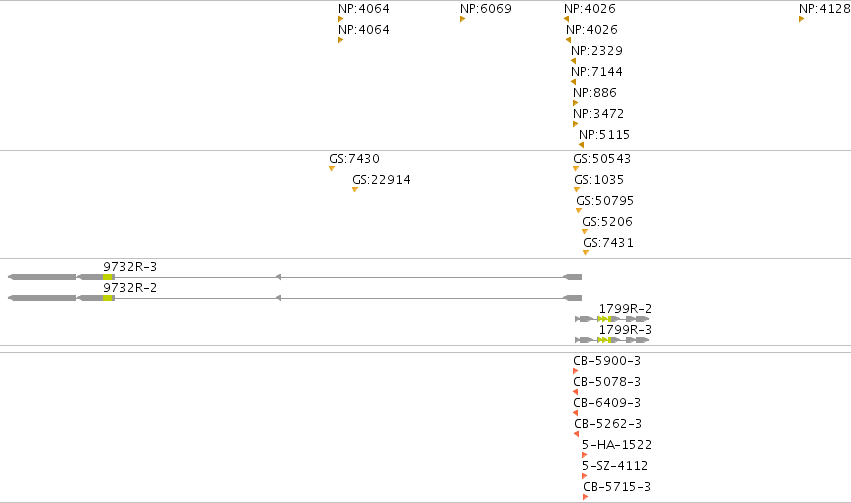Click the CB-5078-3 red triangle
851x503 pixels.
point(576,392)
